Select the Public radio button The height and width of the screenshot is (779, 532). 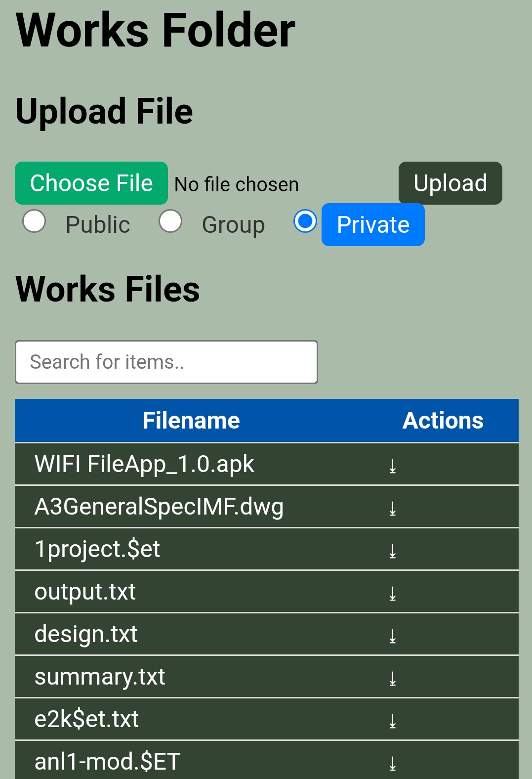[x=34, y=221]
